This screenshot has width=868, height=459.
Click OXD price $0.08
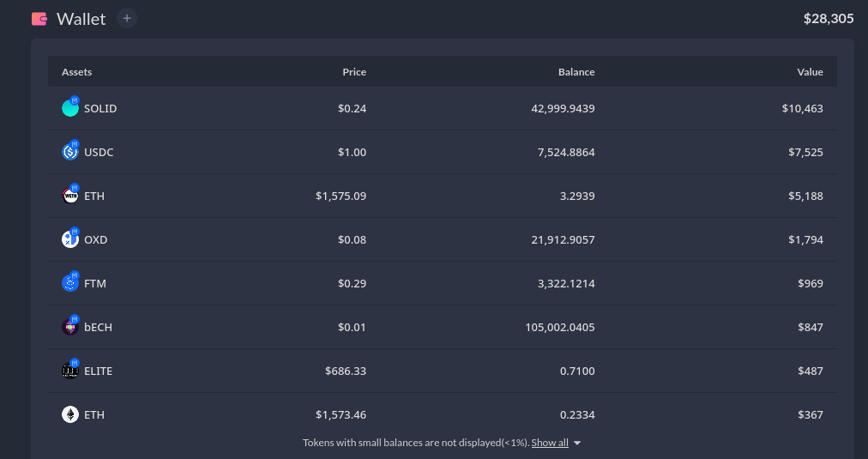click(x=352, y=239)
